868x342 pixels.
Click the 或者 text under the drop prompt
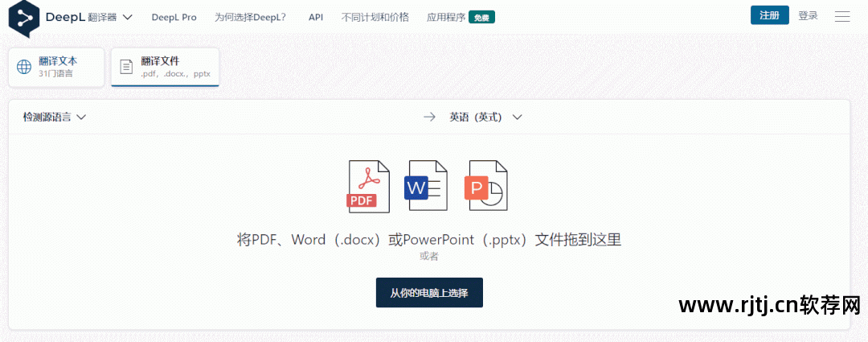429,256
